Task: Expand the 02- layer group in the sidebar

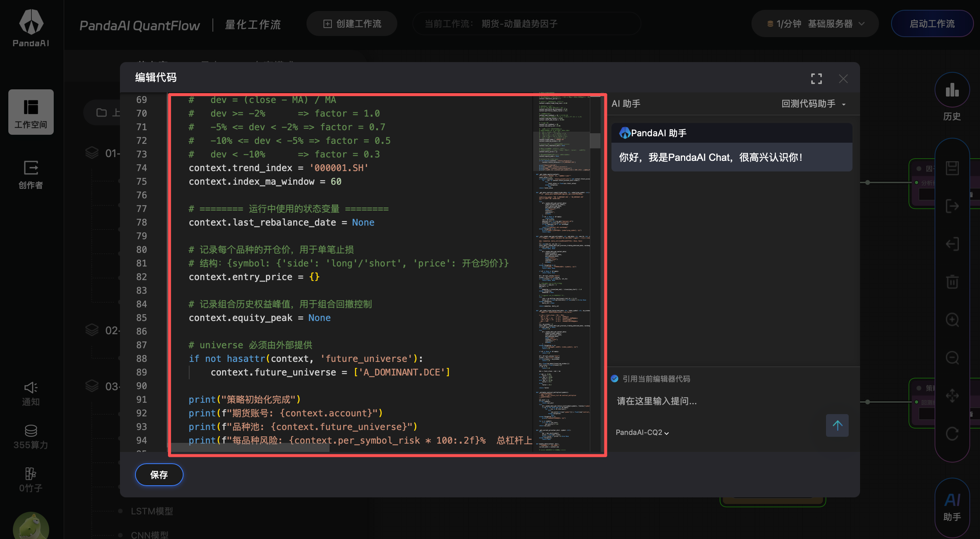Action: pos(92,330)
